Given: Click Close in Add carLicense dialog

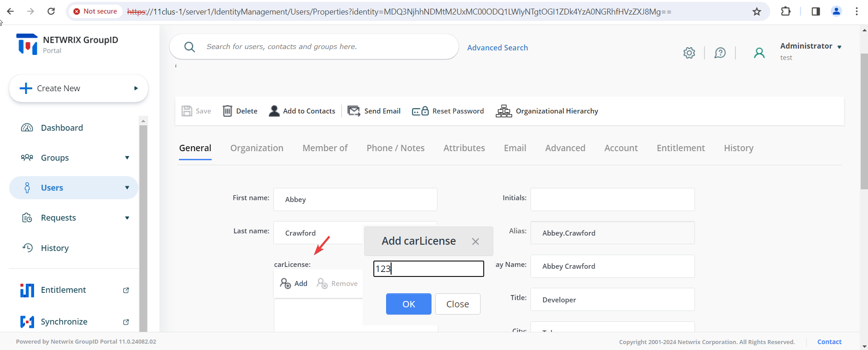Looking at the screenshot, I should (458, 304).
